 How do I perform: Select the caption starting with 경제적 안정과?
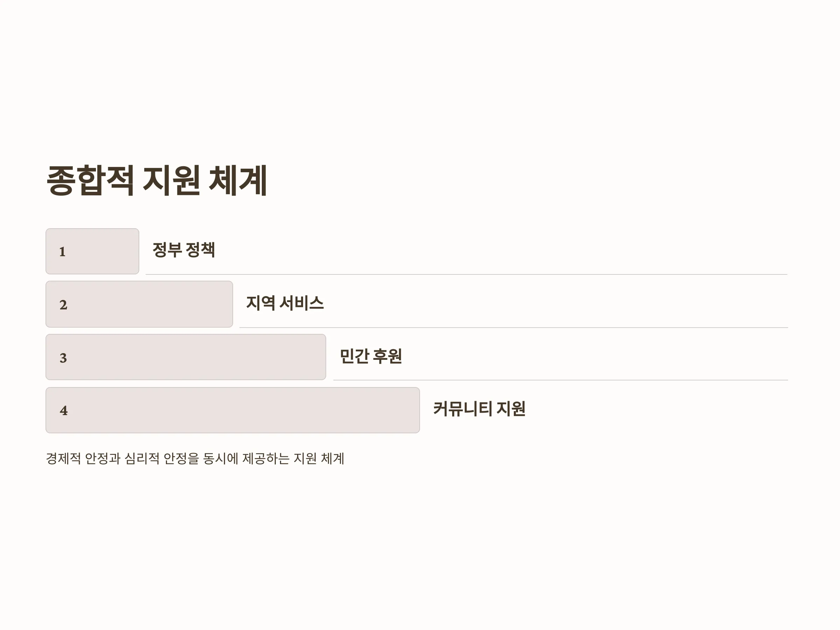click(195, 458)
